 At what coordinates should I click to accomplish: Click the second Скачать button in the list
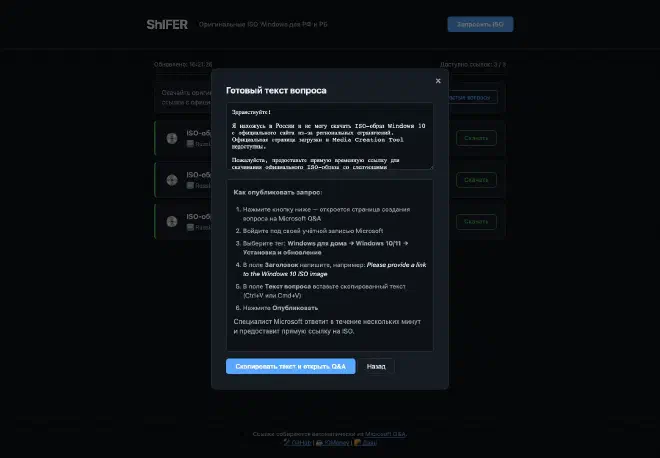click(476, 180)
